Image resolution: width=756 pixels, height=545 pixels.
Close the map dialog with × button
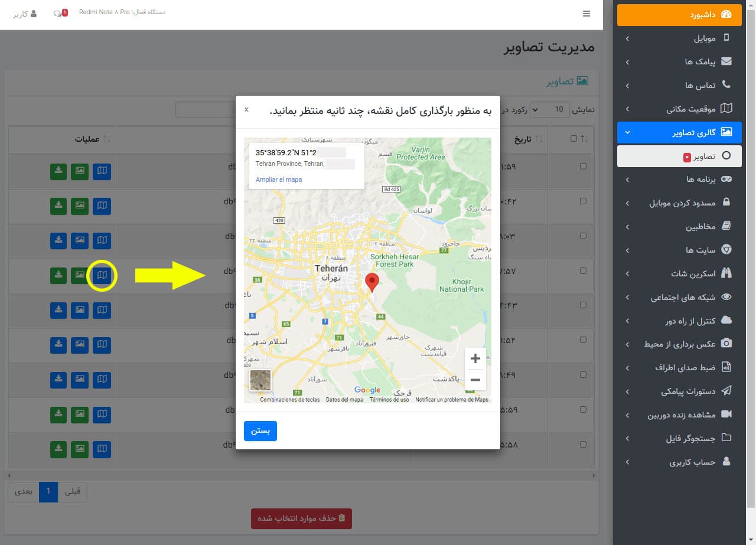[246, 110]
